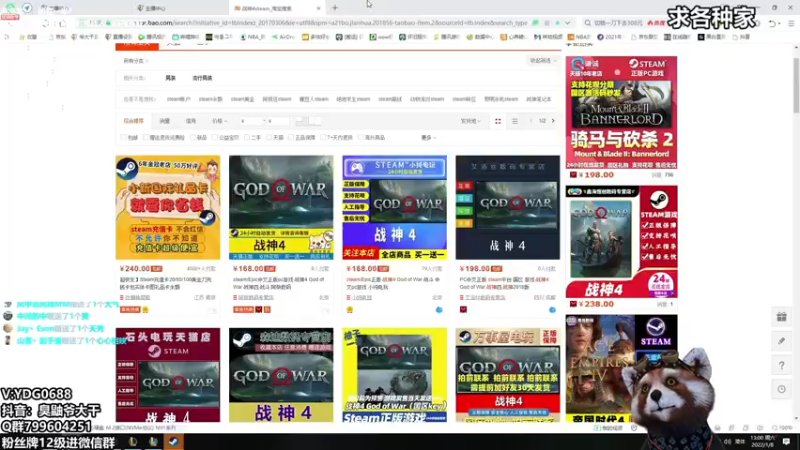This screenshot has width=800, height=450.
Task: Open 石头电玩天猫店 God of War thumbnail
Action: (x=168, y=375)
